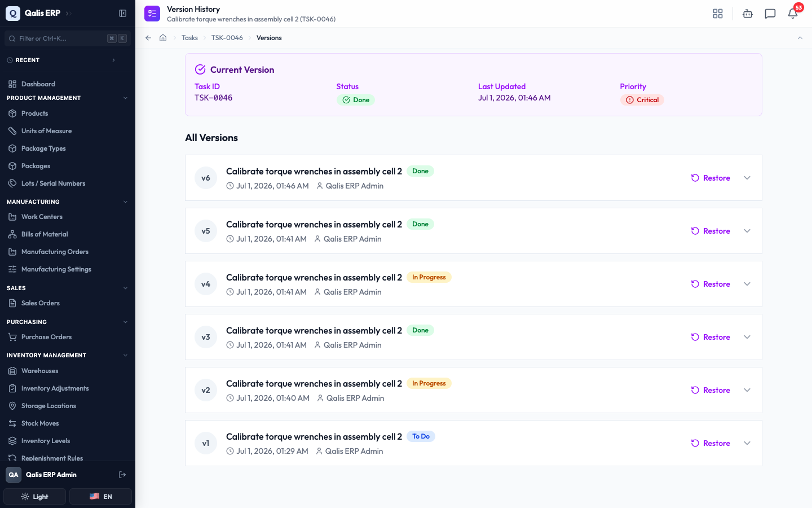Viewport: 812px width, 508px height.
Task: Collapse header with top-right chevron
Action: point(800,38)
